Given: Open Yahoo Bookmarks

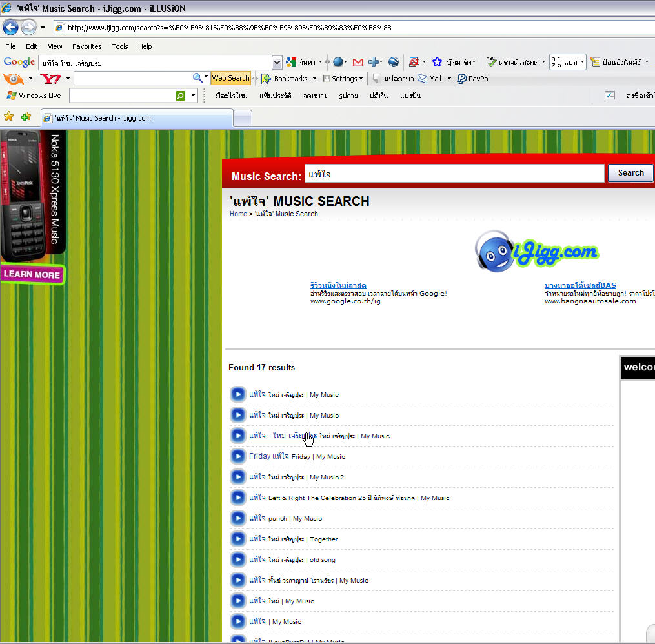Looking at the screenshot, I should [285, 79].
